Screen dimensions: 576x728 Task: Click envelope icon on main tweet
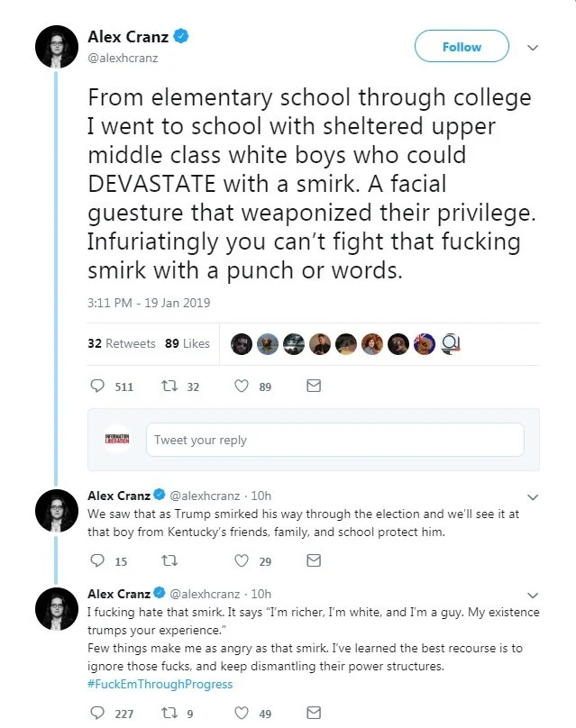(313, 386)
